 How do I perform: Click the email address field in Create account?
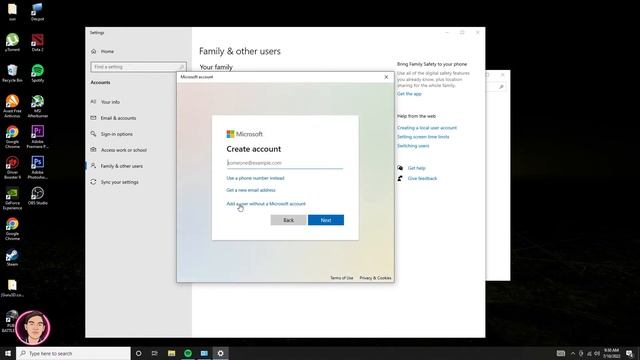(284, 163)
